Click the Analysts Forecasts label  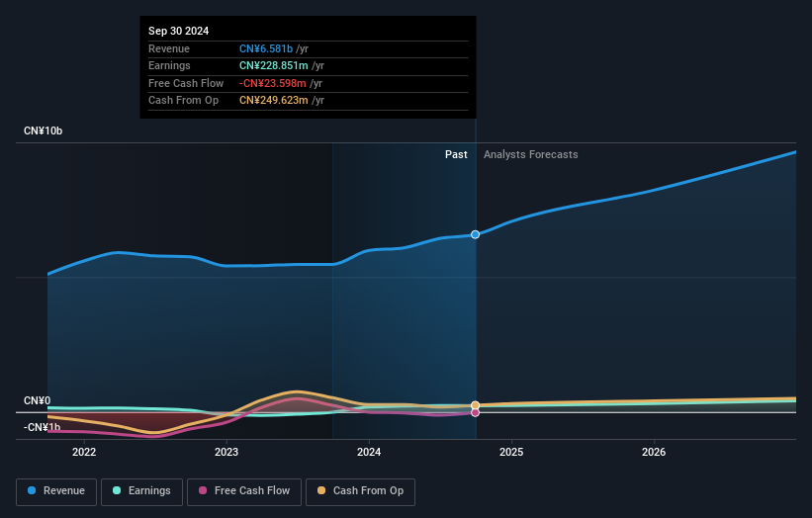(x=531, y=154)
